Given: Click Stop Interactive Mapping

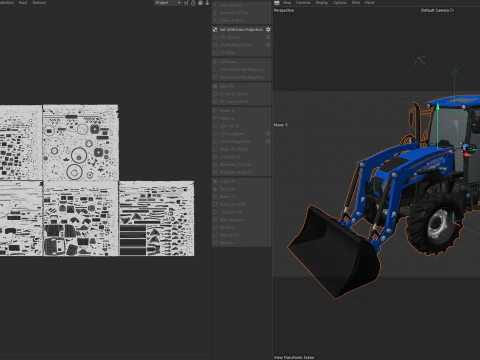Looking at the screenshot, I should pos(241,77).
